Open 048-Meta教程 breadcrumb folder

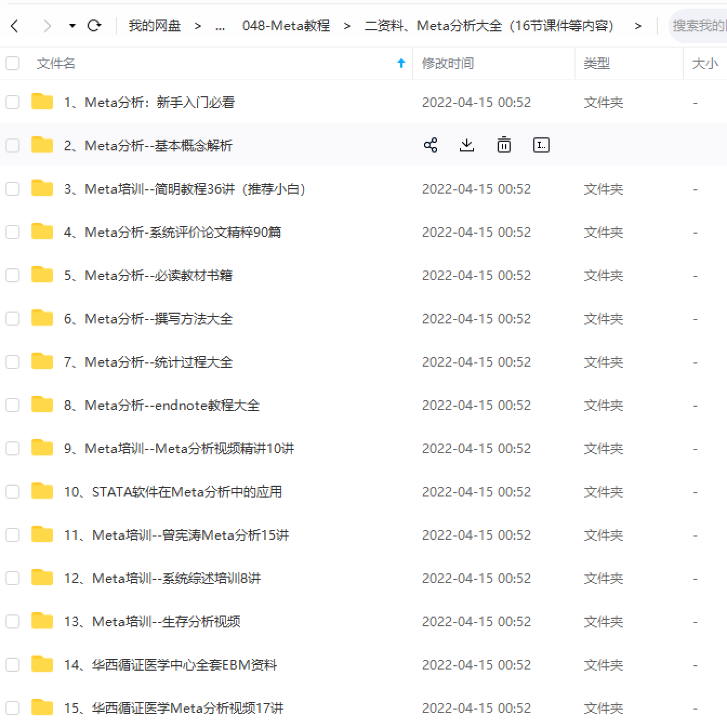286,25
